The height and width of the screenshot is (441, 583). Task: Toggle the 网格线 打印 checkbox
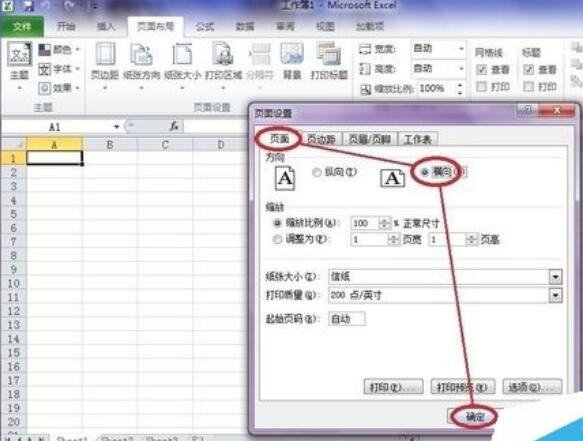tap(481, 87)
